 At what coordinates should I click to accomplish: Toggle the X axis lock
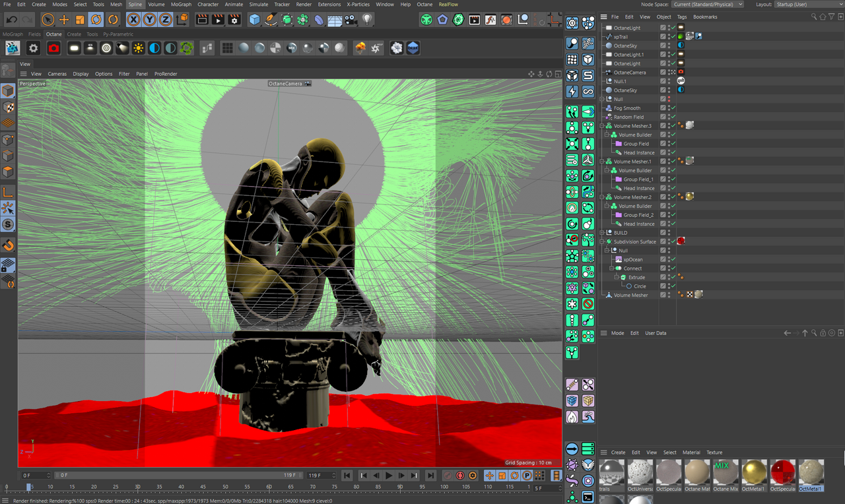(x=133, y=20)
